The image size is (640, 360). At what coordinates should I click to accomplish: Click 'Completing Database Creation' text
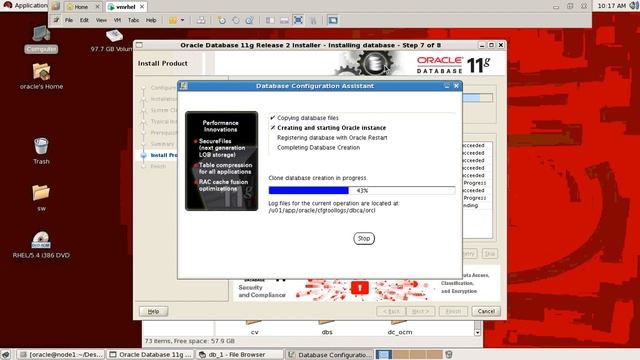(x=318, y=147)
